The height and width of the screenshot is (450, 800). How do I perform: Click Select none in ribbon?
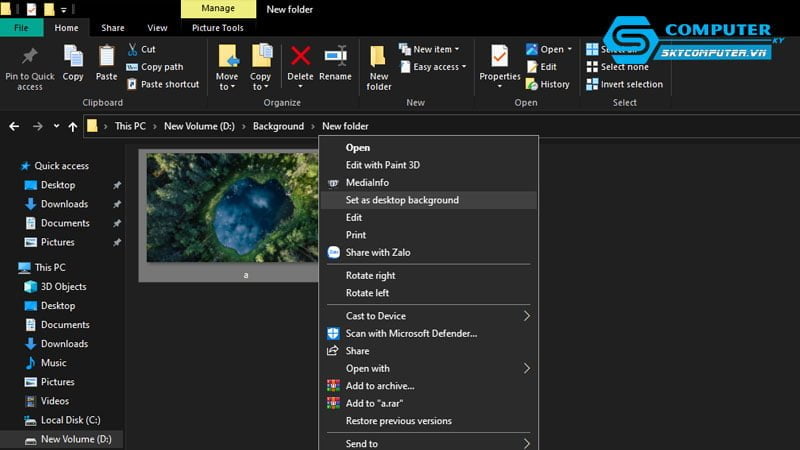click(x=617, y=67)
